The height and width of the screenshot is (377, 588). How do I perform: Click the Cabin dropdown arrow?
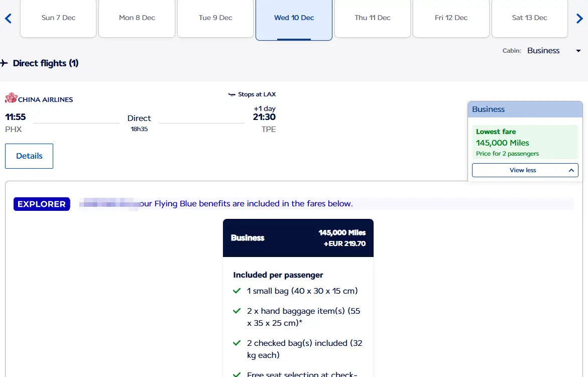point(578,51)
